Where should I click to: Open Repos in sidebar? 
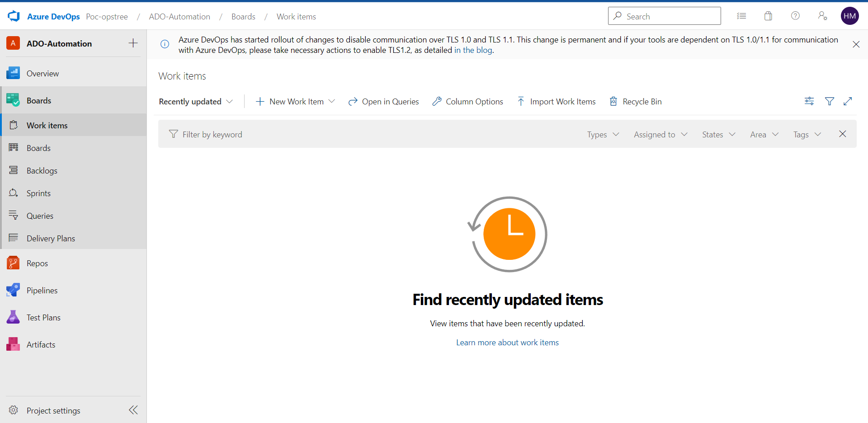(x=73, y=263)
